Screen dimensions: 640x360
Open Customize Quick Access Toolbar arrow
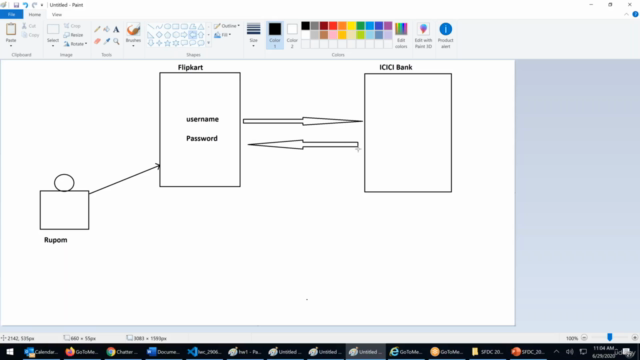coord(42,5)
